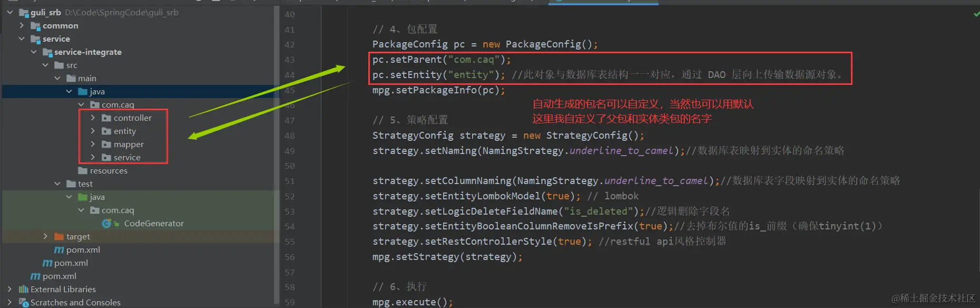
Task: Click code line mpg.execute()
Action: [x=413, y=302]
